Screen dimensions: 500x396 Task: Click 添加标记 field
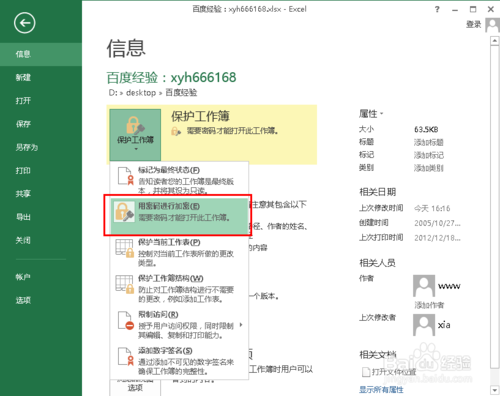tap(429, 155)
